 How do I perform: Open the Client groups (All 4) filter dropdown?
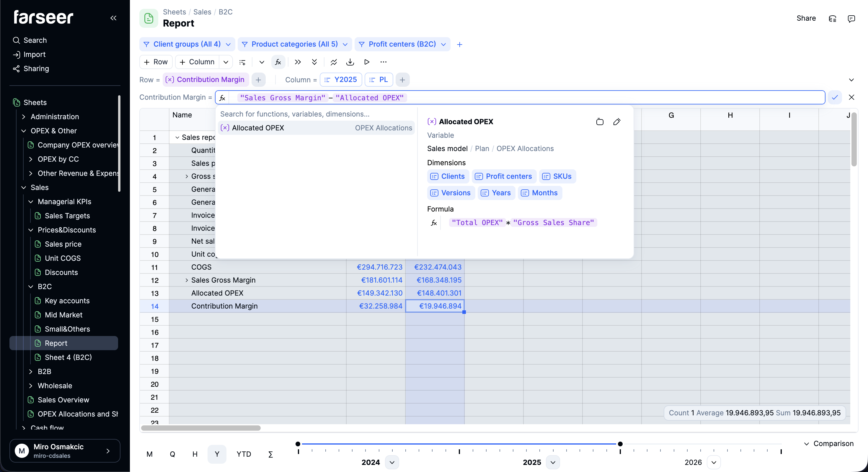point(187,44)
